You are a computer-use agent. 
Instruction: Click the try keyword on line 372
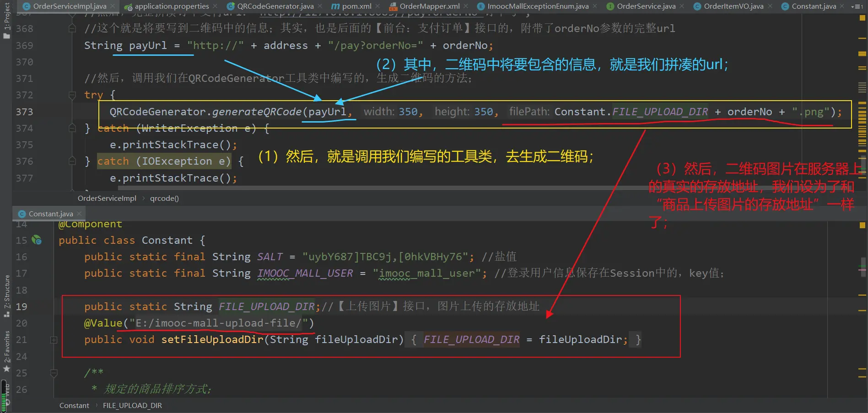[x=94, y=95]
